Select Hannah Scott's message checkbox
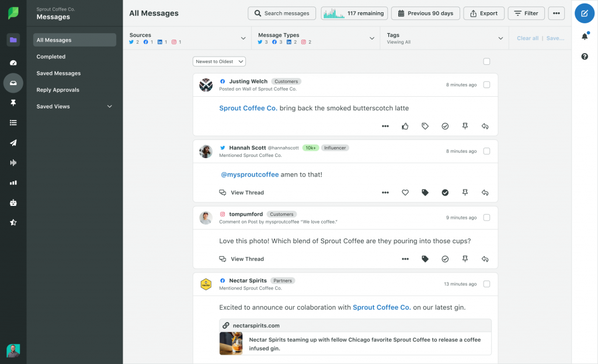598x364 pixels. 486,151
